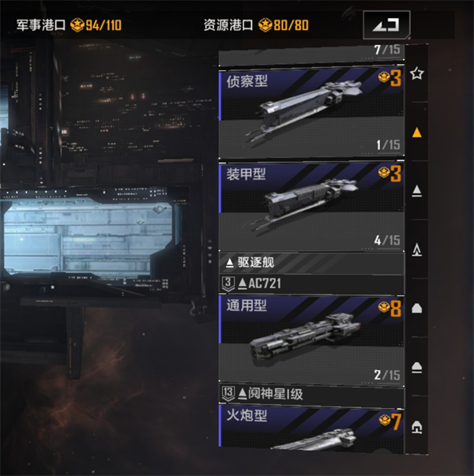Select the orange triangle ship class filter
Viewport: 474px width, 476px height.
click(x=416, y=133)
